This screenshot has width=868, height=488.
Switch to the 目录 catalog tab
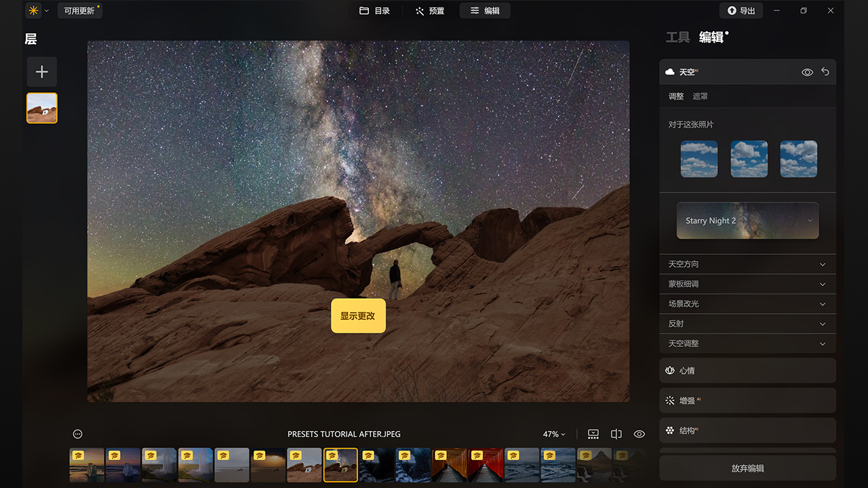coord(376,10)
